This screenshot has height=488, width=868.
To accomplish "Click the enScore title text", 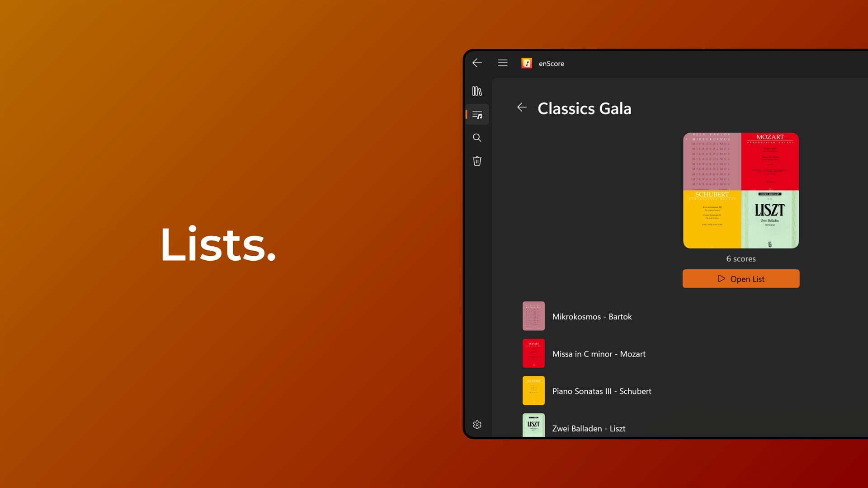I will [x=552, y=64].
